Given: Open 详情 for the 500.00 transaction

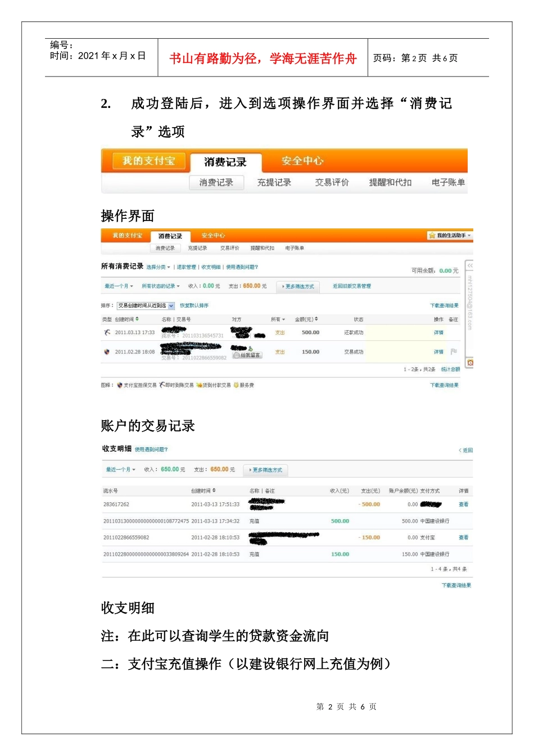Looking at the screenshot, I should 438,332.
